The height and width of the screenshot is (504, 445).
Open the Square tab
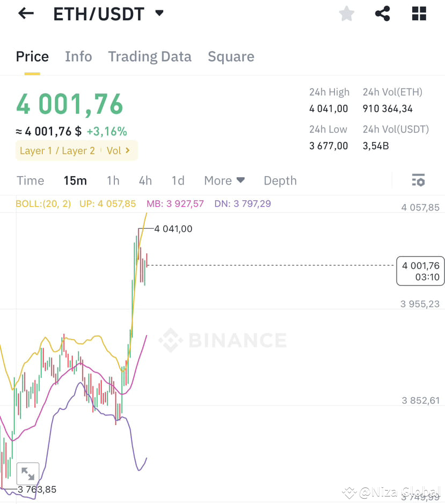pos(231,56)
